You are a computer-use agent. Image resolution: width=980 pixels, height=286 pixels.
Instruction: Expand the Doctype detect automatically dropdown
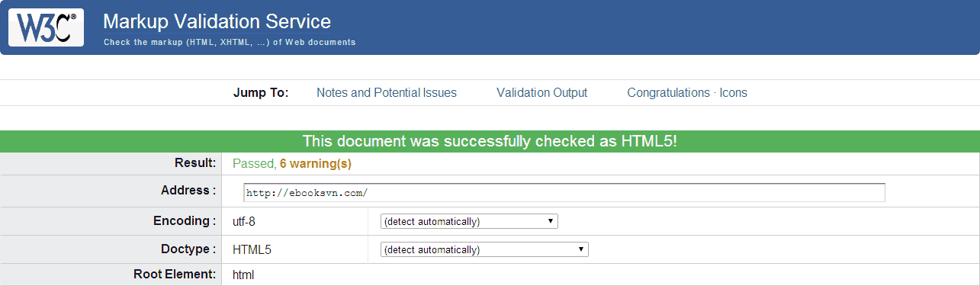[x=484, y=249]
